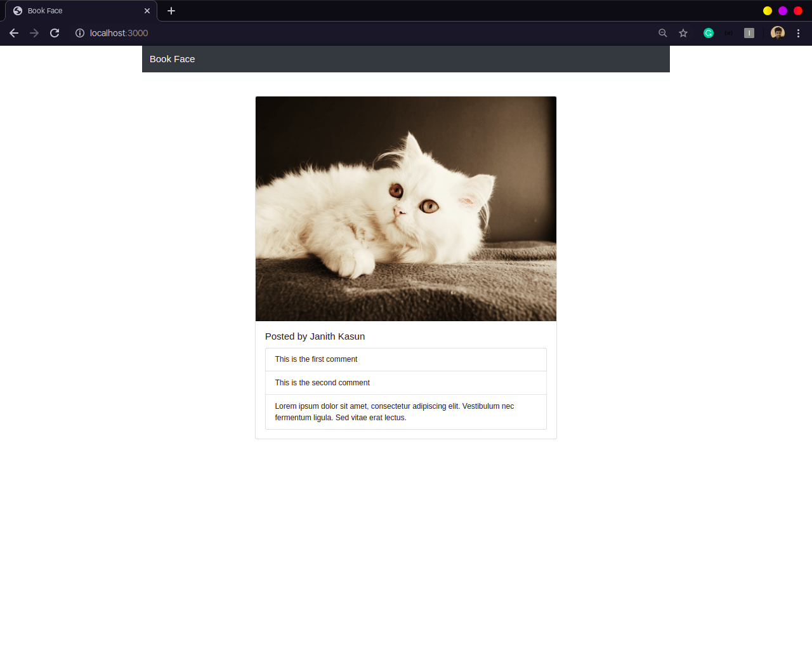The height and width of the screenshot is (650, 812).
Task: Open the {=} extension icon
Action: [728, 32]
